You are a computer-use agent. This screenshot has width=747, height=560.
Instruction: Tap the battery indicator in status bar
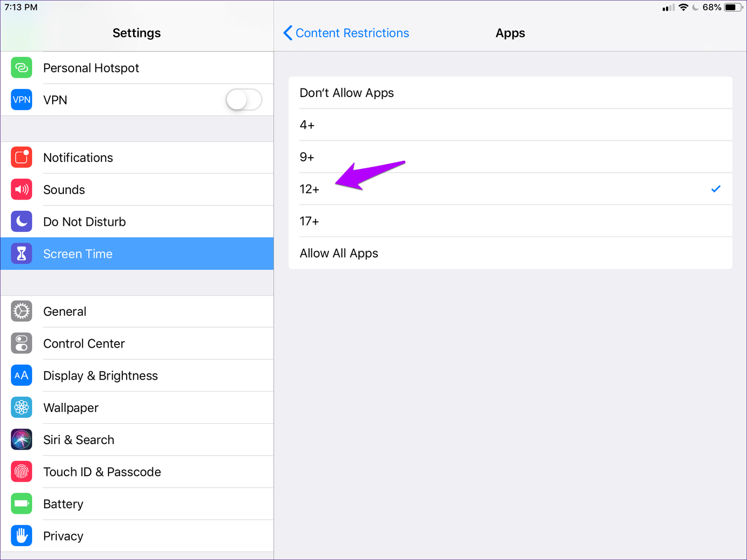tap(733, 8)
